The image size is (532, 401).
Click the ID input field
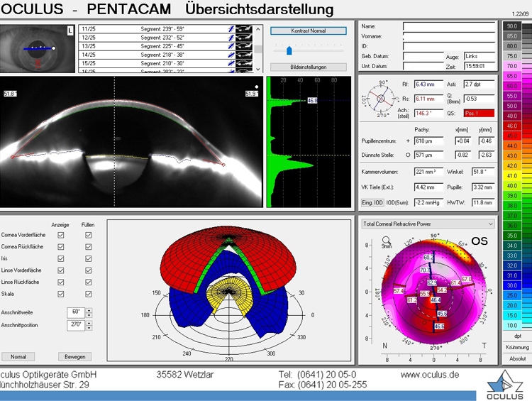pyautogui.click(x=449, y=47)
